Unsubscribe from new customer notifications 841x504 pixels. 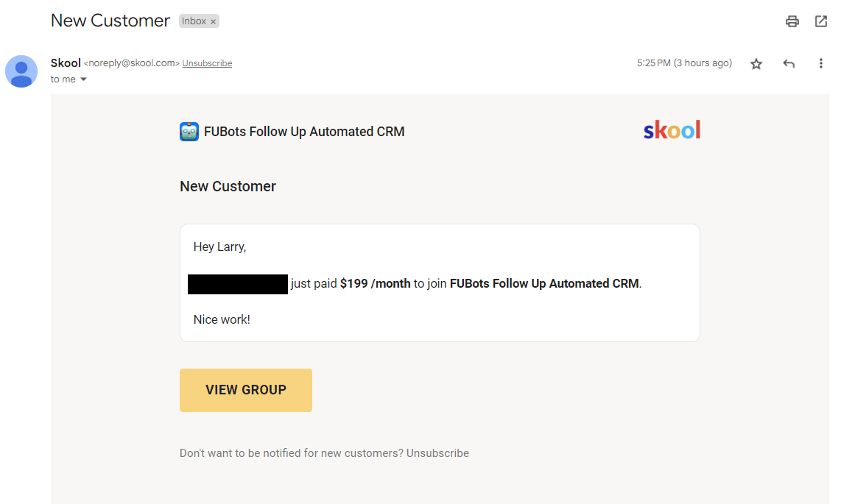(x=437, y=452)
